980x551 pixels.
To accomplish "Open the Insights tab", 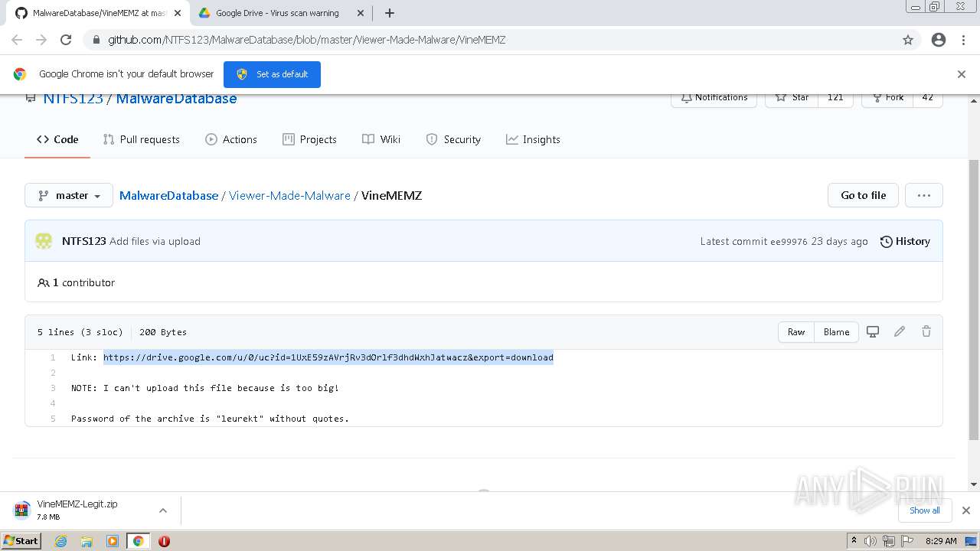I will (533, 139).
